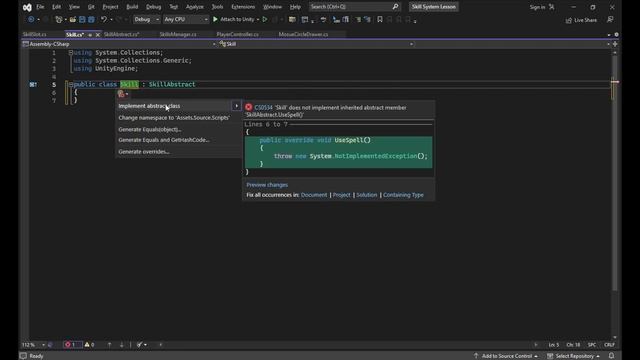Click the previous issue up arrow
Screen dimensions: 640x360
(109, 344)
